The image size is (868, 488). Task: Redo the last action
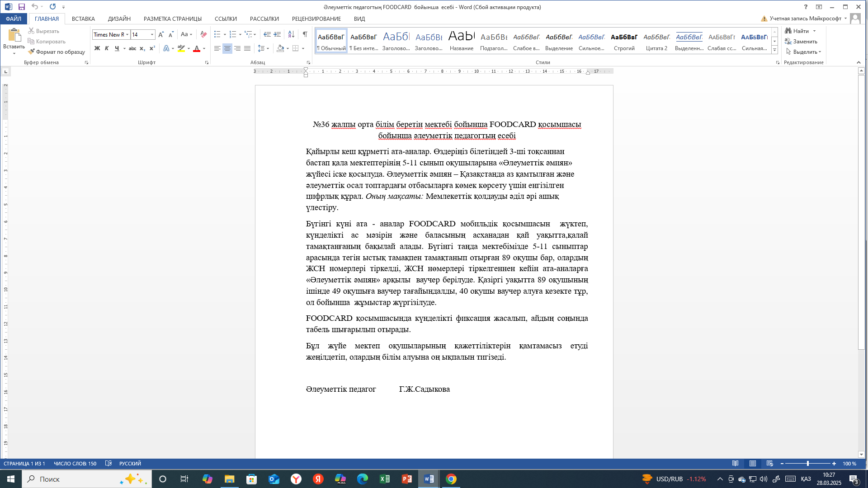pos(53,7)
